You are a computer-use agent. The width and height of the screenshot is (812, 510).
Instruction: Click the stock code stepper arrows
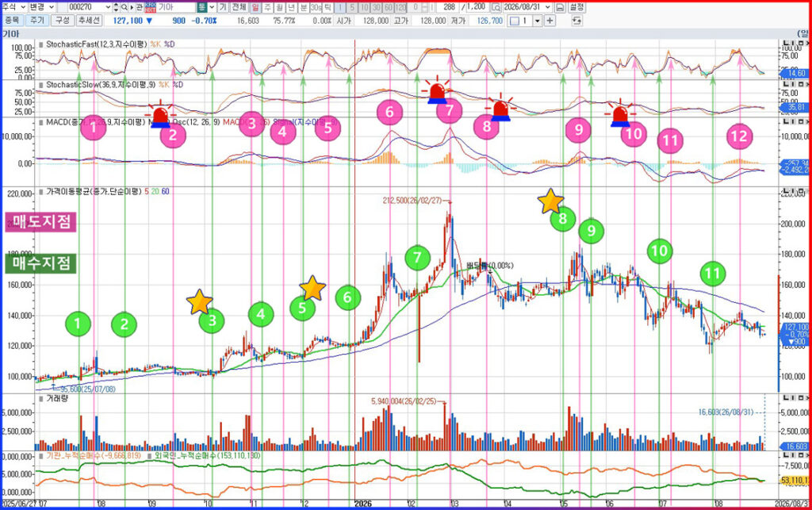[x=116, y=7]
